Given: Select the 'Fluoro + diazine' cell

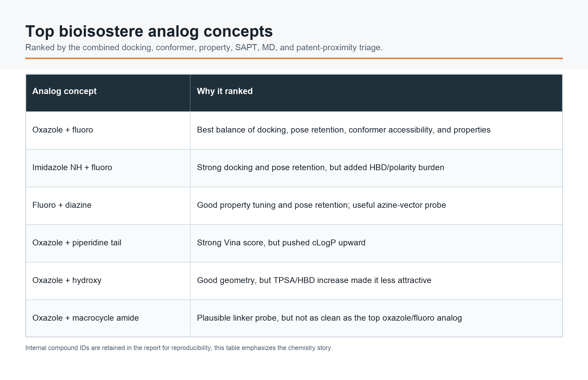Looking at the screenshot, I should [x=108, y=206].
